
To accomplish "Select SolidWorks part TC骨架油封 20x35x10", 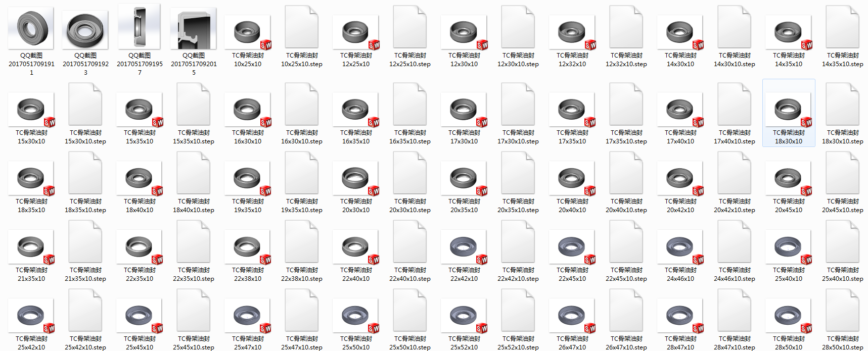I will click(x=464, y=178).
